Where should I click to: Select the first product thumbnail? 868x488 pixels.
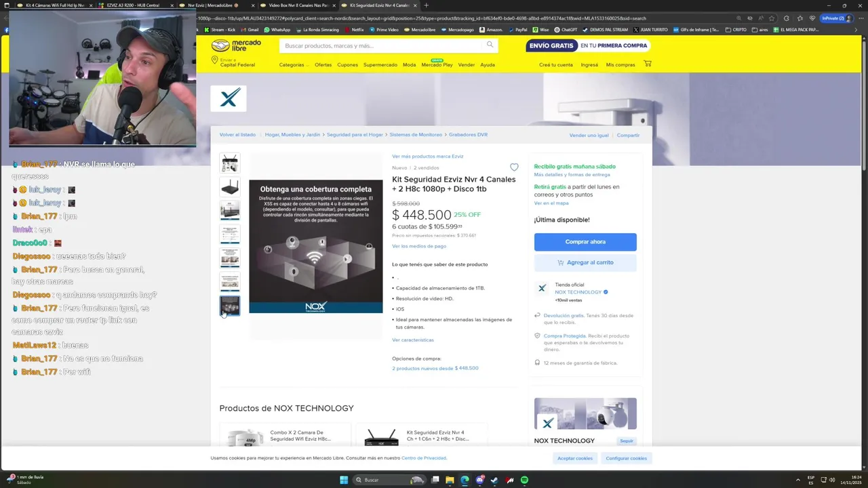coord(230,163)
